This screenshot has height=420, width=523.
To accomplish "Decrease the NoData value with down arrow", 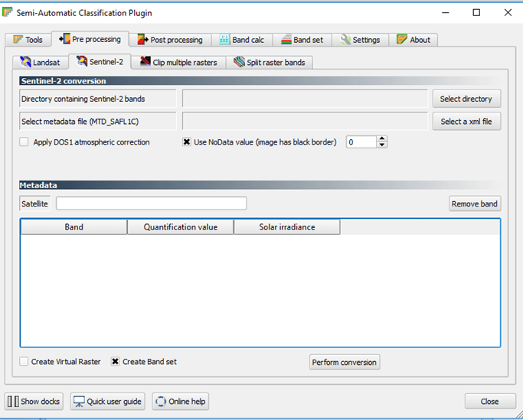I will 382,145.
